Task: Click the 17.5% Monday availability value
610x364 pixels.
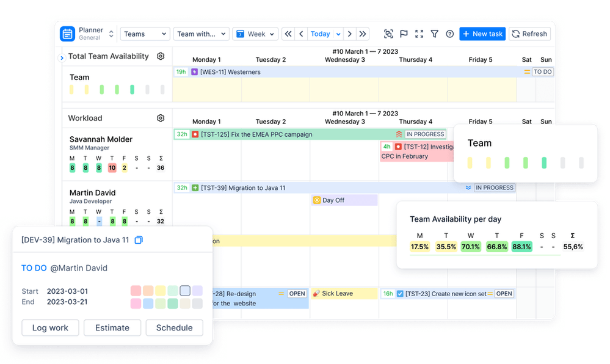Action: [419, 247]
